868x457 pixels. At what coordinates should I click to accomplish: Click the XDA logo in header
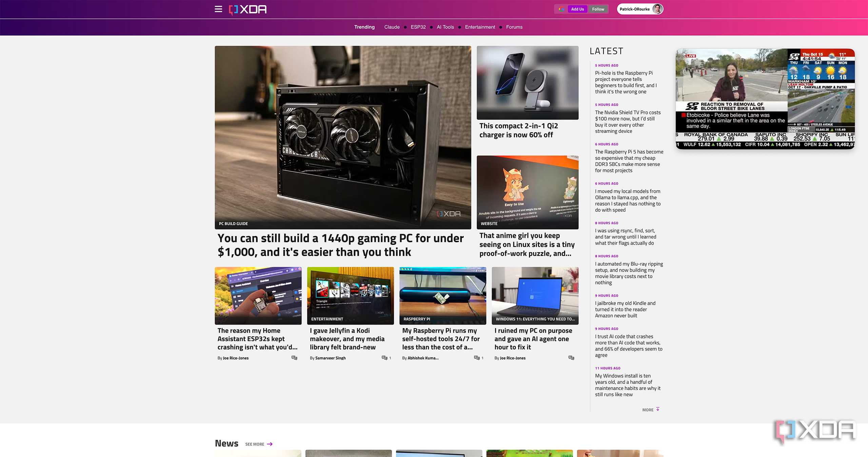click(x=248, y=9)
